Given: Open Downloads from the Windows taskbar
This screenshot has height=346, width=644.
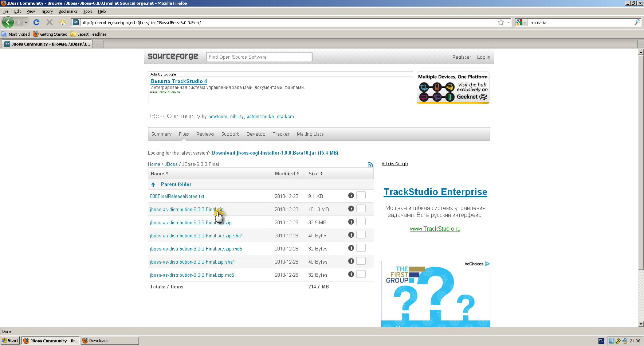Looking at the screenshot, I should [x=109, y=340].
